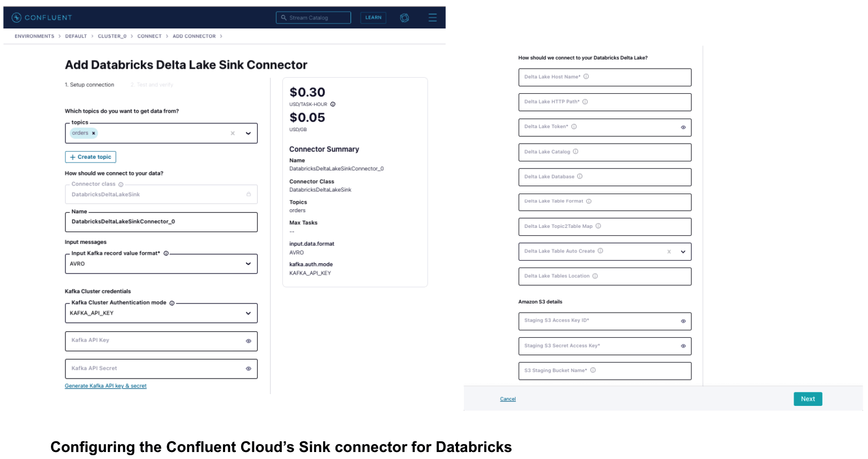The width and height of the screenshot is (868, 459).
Task: Remove the orders topic chip
Action: pos(94,134)
